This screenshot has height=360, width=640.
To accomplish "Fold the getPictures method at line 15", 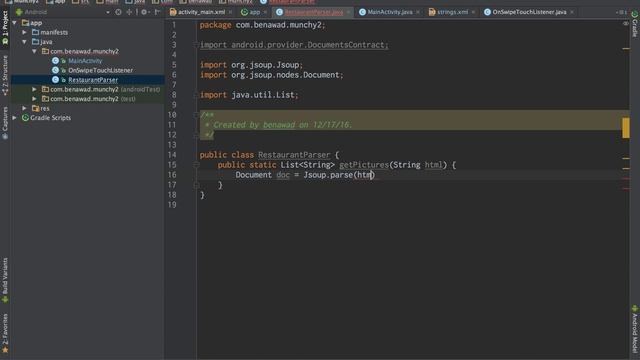I will (196, 165).
